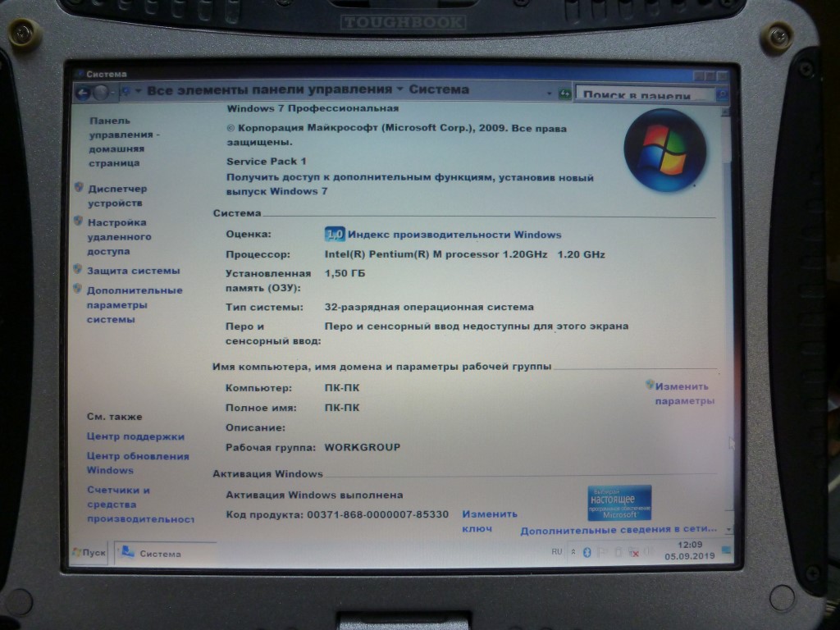Viewport: 840px width, 630px height.
Task: Click the 1,50 ГБ memory value
Action: [x=345, y=273]
